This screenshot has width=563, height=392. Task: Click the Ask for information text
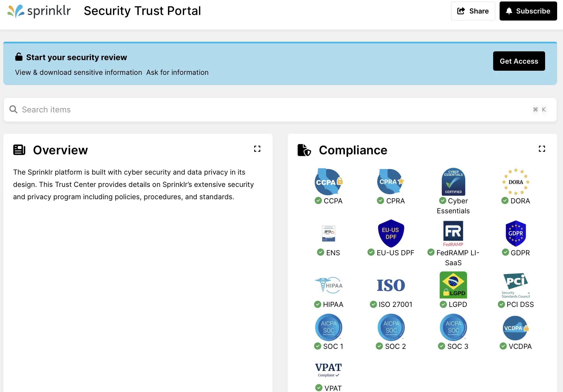pos(177,72)
